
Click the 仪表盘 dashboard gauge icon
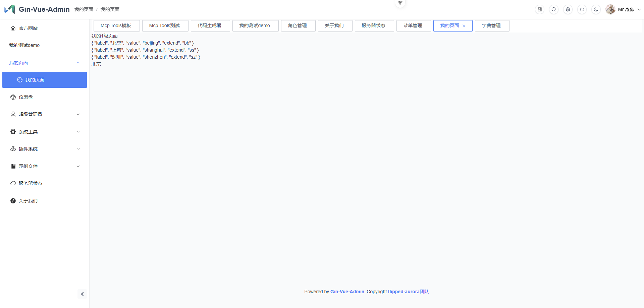[x=13, y=97]
